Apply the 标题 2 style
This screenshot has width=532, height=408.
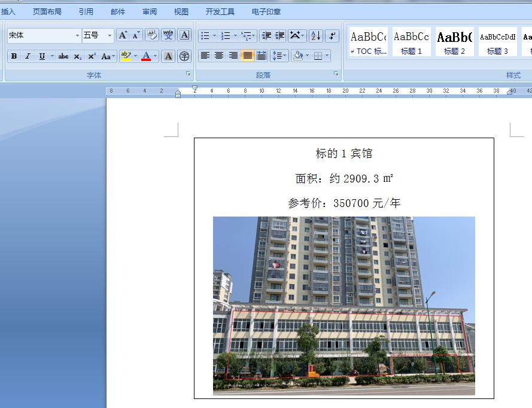pos(454,42)
